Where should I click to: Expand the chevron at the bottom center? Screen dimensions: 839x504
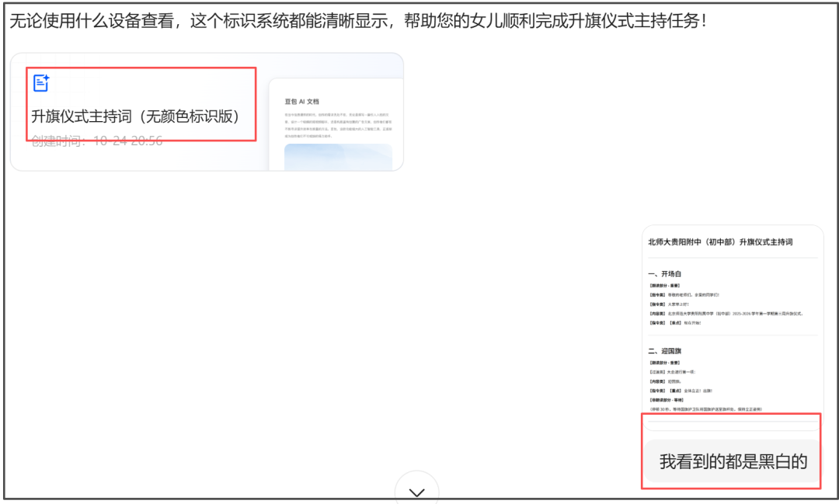pyautogui.click(x=417, y=491)
